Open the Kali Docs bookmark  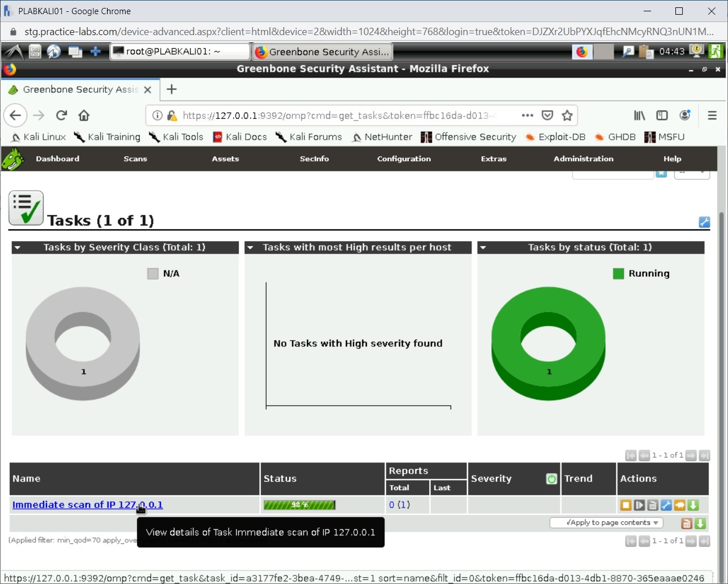click(239, 137)
